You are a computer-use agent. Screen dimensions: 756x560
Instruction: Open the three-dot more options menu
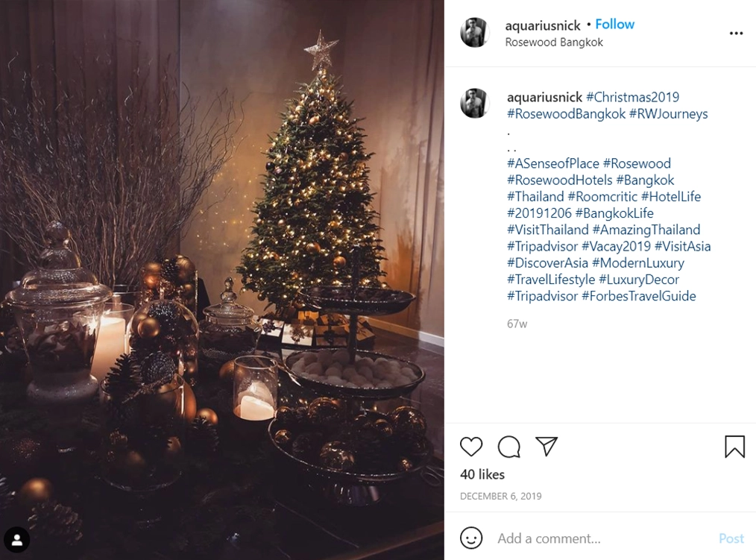tap(736, 34)
